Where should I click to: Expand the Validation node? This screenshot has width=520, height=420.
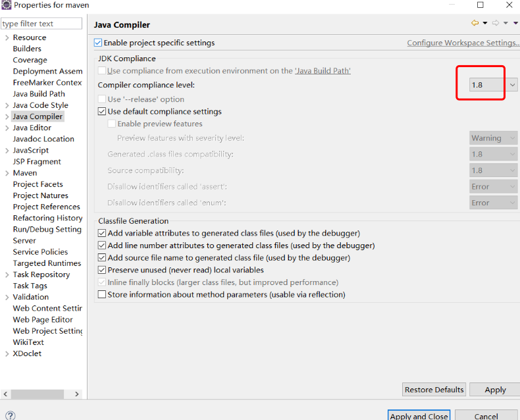point(7,298)
